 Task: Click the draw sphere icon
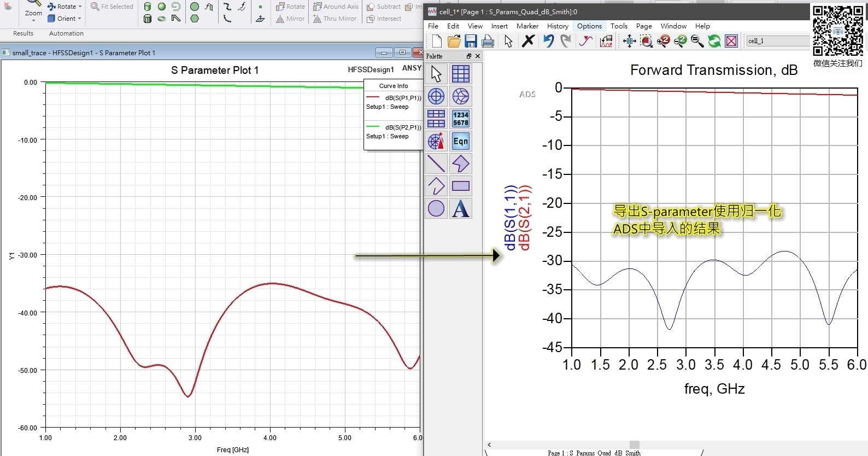(162, 7)
